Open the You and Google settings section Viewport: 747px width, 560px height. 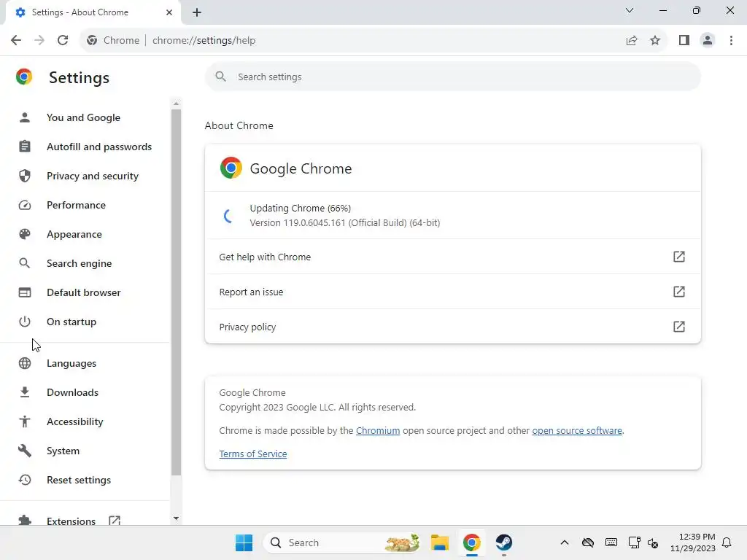point(83,117)
